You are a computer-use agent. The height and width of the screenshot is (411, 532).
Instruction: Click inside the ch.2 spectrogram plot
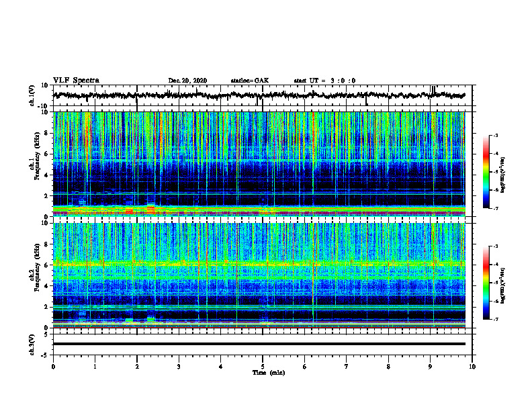[259, 275]
